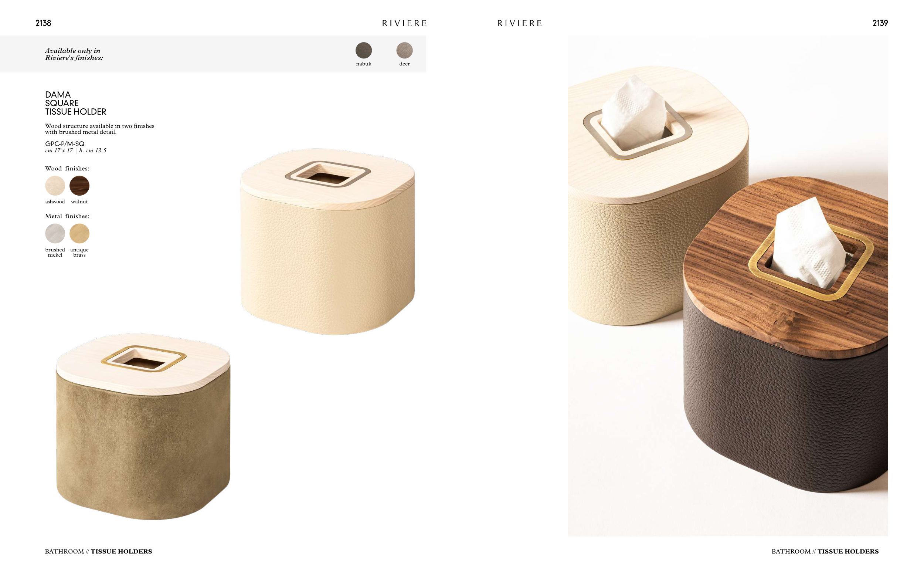
Task: Choose the ashwood wood finish swatch
Action: pyautogui.click(x=55, y=185)
